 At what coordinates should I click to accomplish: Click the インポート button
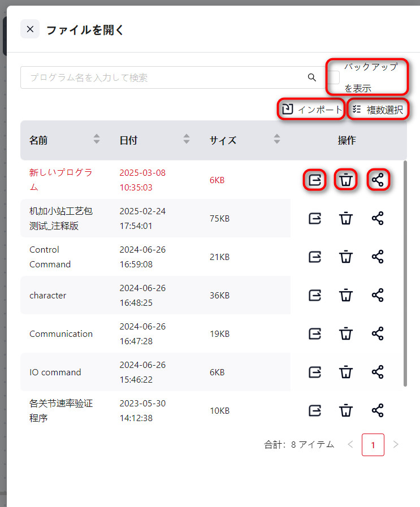[x=311, y=110]
